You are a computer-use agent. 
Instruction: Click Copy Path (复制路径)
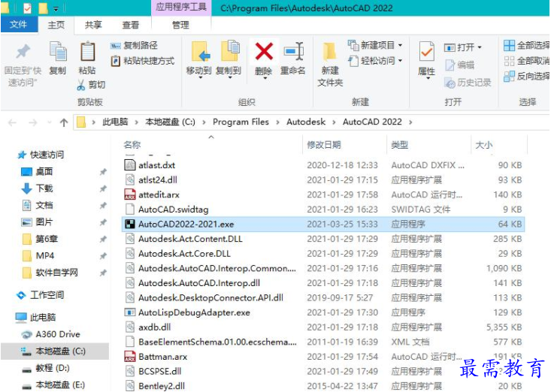pyautogui.click(x=134, y=45)
